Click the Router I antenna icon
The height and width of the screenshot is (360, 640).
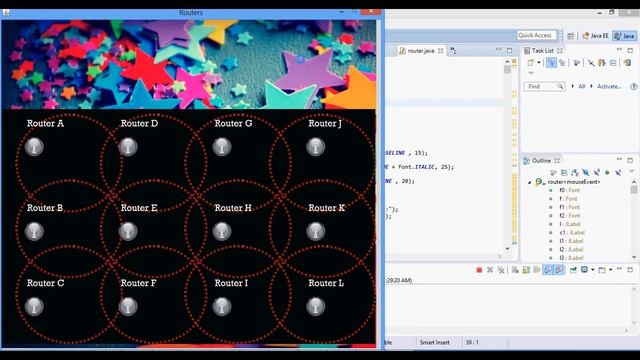(222, 307)
